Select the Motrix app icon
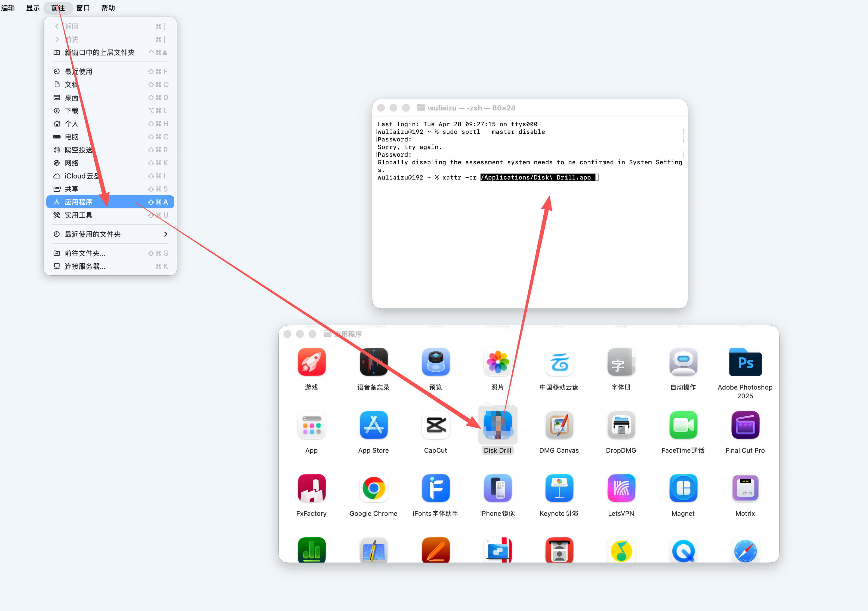This screenshot has height=611, width=868. pos(745,488)
